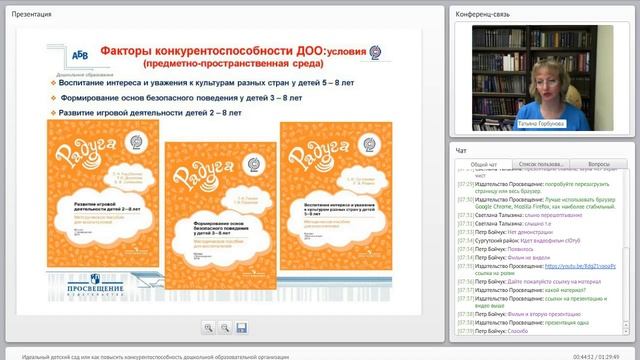Click the webinar title in bottom bar
This screenshot has height=360, width=640.
(156, 357)
